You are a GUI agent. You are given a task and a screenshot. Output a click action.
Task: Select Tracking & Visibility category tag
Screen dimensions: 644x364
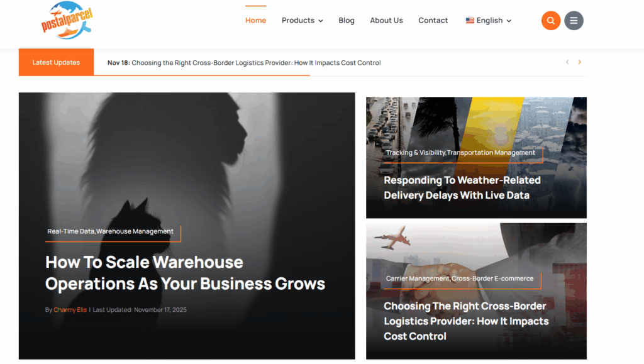click(x=416, y=153)
